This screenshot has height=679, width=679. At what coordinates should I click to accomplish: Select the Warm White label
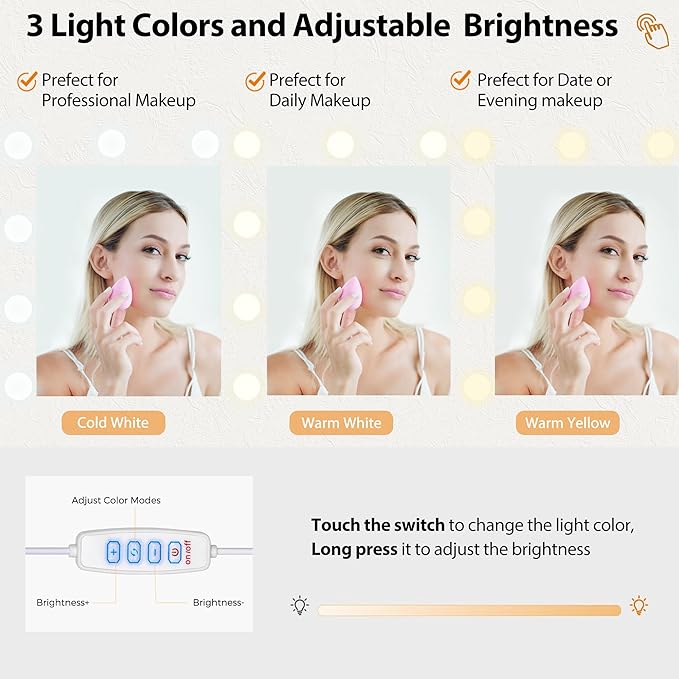tap(341, 423)
